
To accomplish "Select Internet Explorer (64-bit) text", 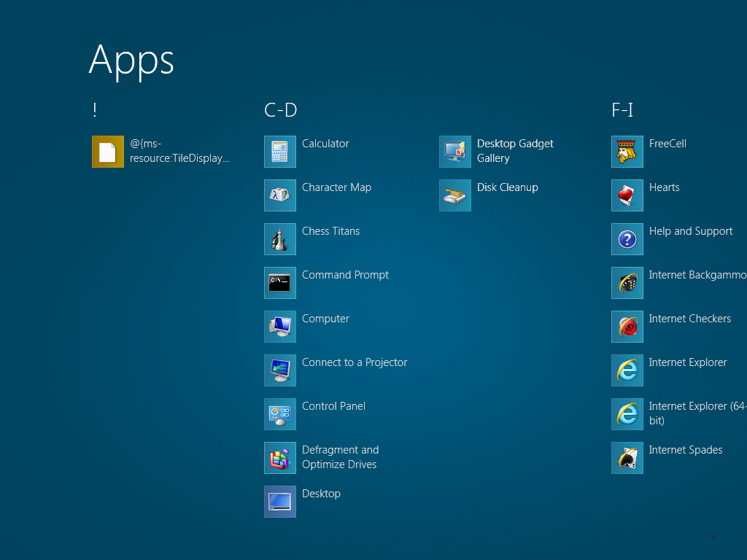I will tap(698, 413).
